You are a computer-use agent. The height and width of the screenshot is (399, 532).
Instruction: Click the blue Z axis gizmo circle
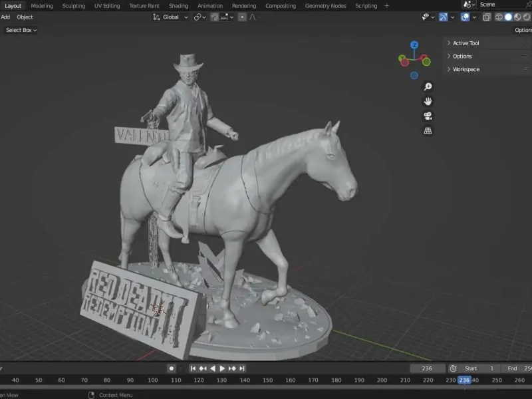[414, 45]
